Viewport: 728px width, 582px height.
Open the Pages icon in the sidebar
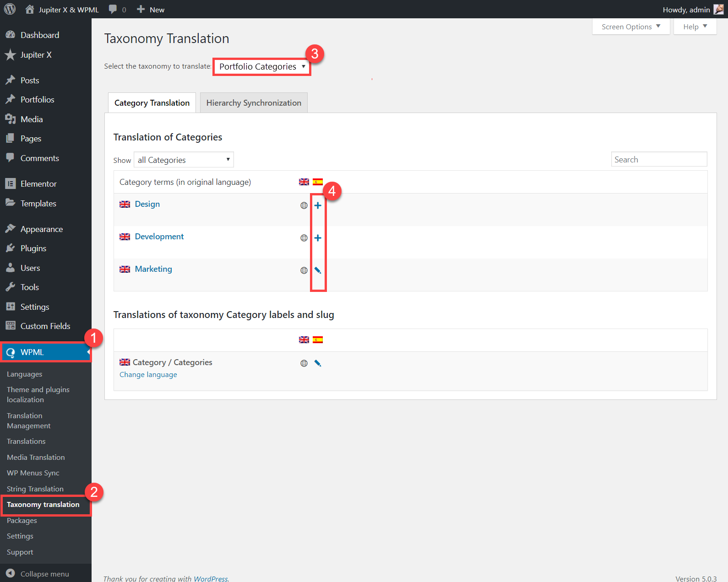pos(10,138)
